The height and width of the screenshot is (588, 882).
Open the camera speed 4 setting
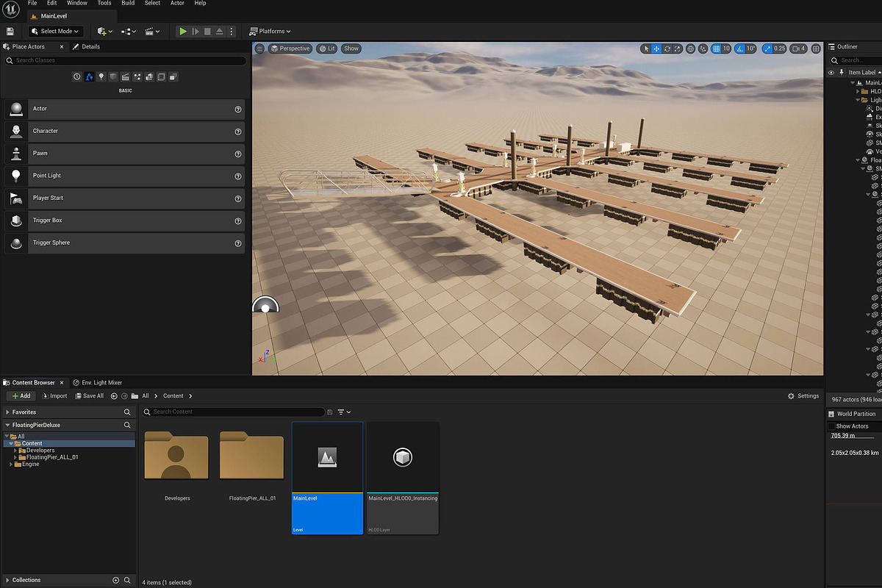798,49
